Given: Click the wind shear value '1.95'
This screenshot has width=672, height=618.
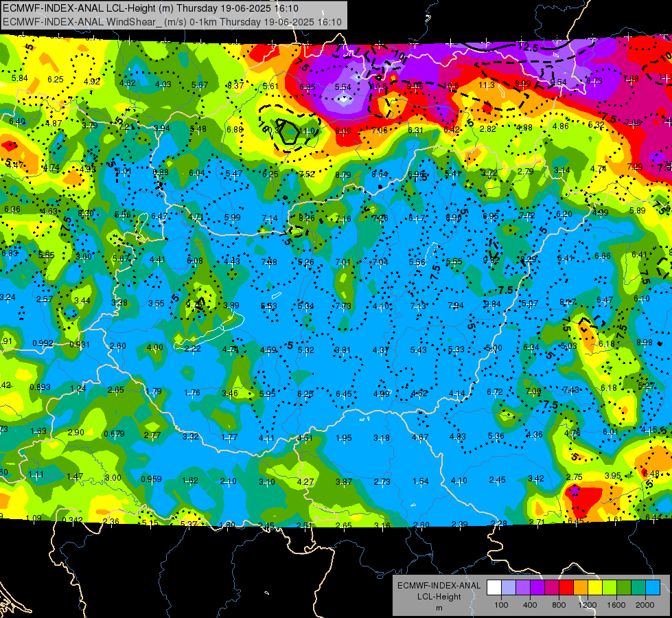Looking at the screenshot, I should [344, 438].
